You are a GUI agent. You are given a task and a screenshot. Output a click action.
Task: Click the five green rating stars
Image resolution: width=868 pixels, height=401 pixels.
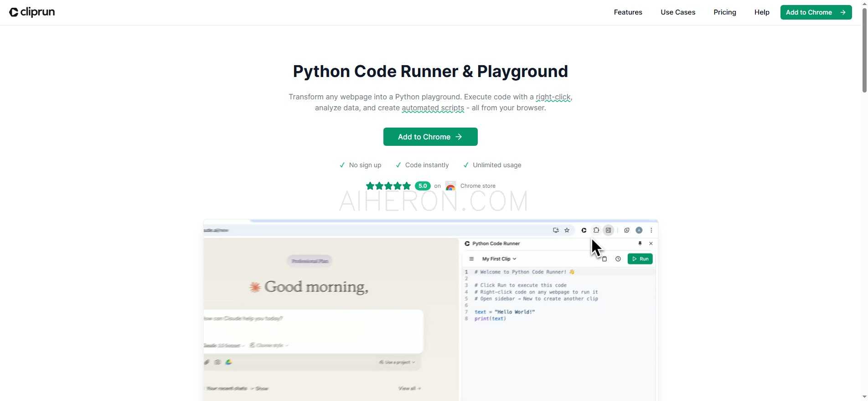388,186
